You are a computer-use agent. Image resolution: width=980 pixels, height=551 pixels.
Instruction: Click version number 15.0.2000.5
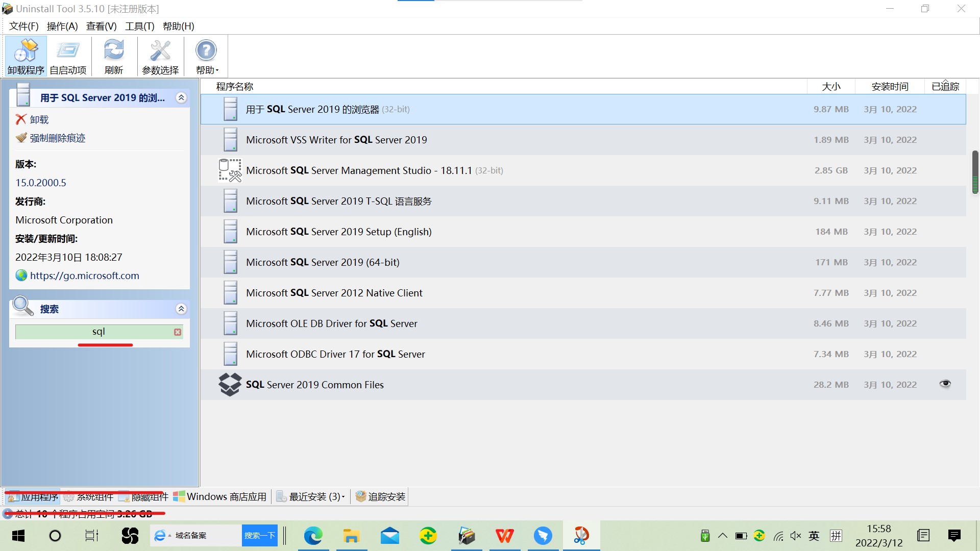41,183
